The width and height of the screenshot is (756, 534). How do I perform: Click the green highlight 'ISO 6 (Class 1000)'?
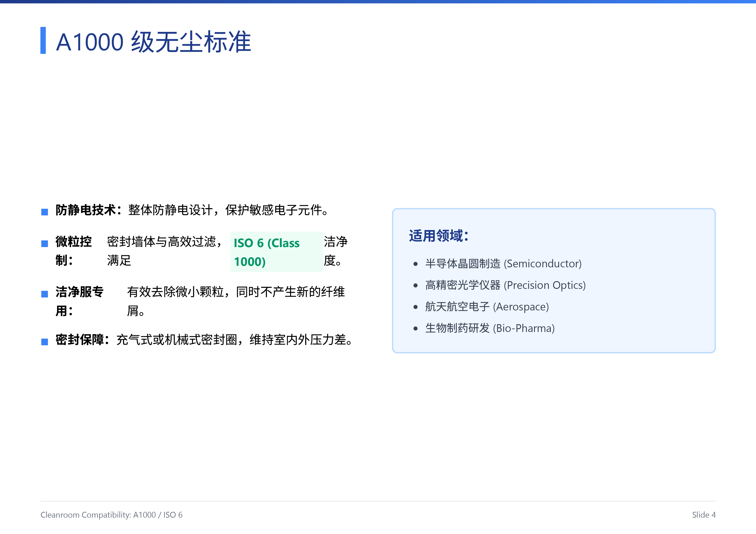[x=276, y=252]
